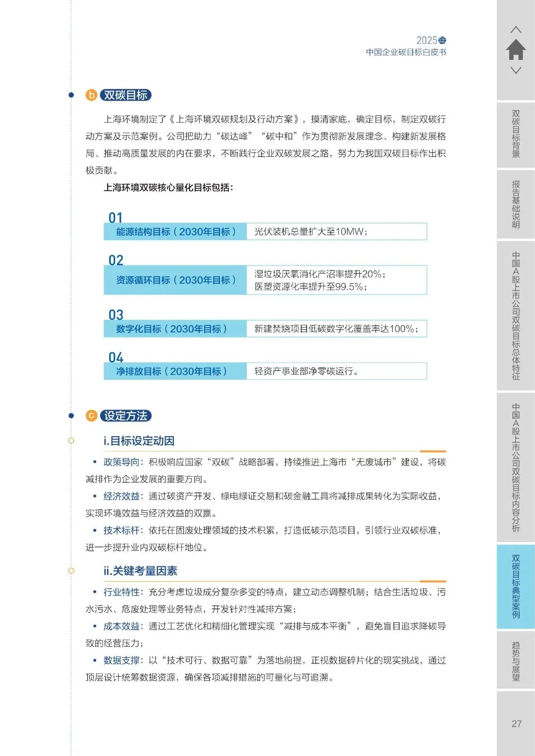Click the blue term 经济效益
The image size is (535, 756).
[x=121, y=496]
